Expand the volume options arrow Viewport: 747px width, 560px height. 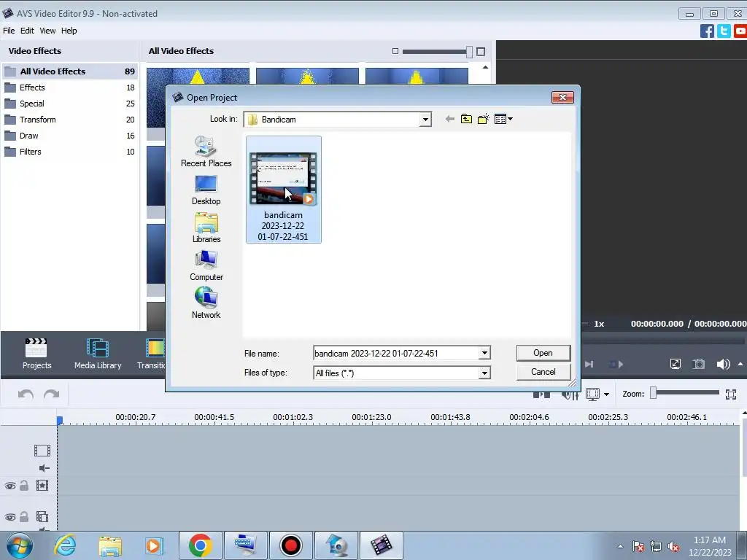(740, 364)
